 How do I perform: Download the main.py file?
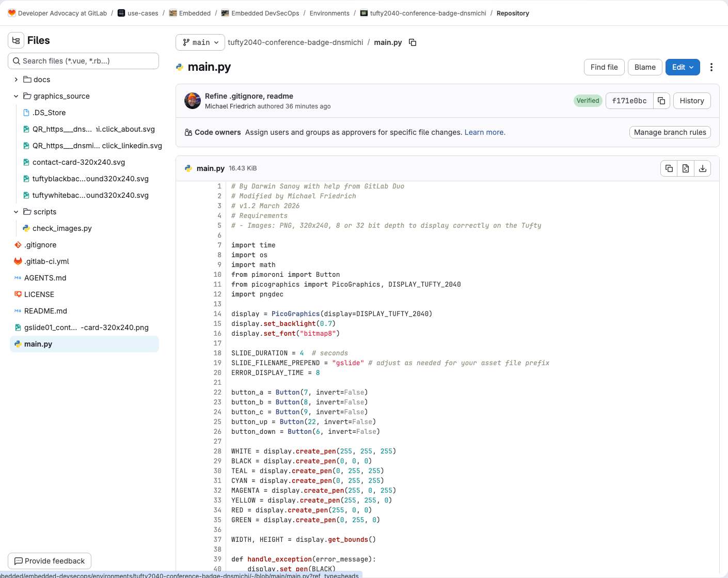pyautogui.click(x=703, y=168)
